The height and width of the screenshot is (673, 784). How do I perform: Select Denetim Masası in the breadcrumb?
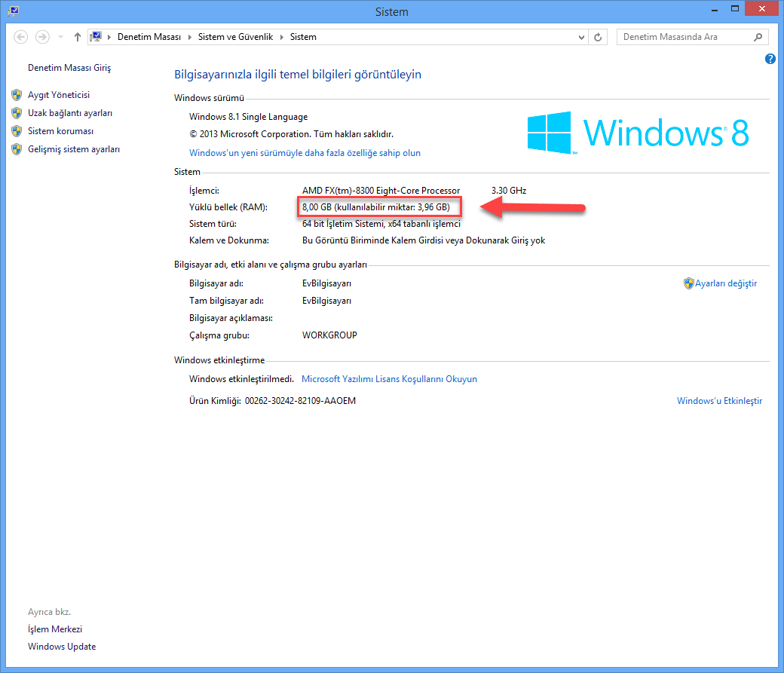tap(149, 37)
